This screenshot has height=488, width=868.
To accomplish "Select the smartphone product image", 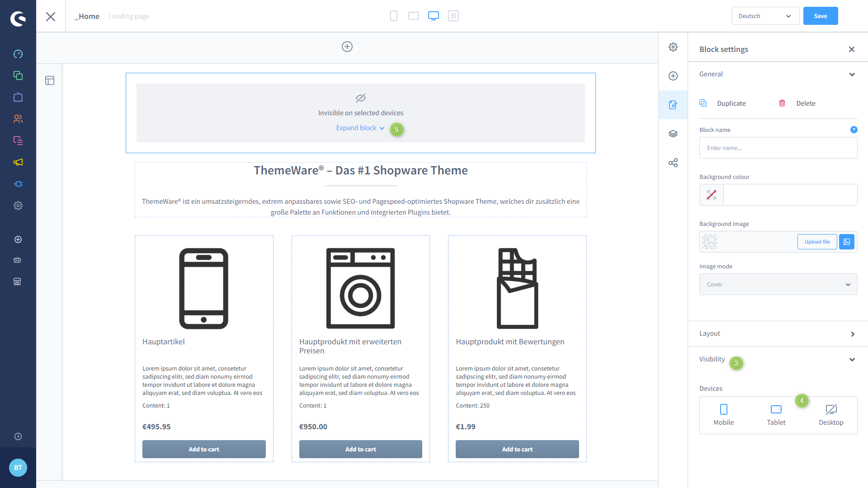I will click(x=204, y=288).
